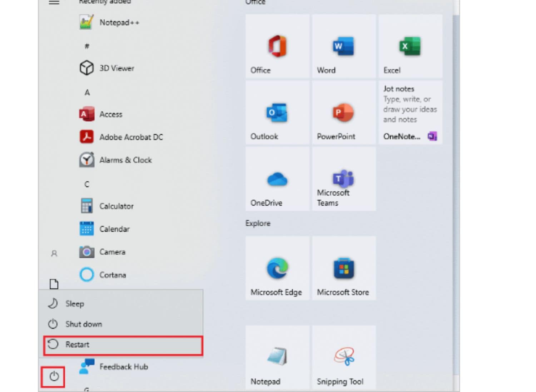Open the Outlook tile

point(277,112)
